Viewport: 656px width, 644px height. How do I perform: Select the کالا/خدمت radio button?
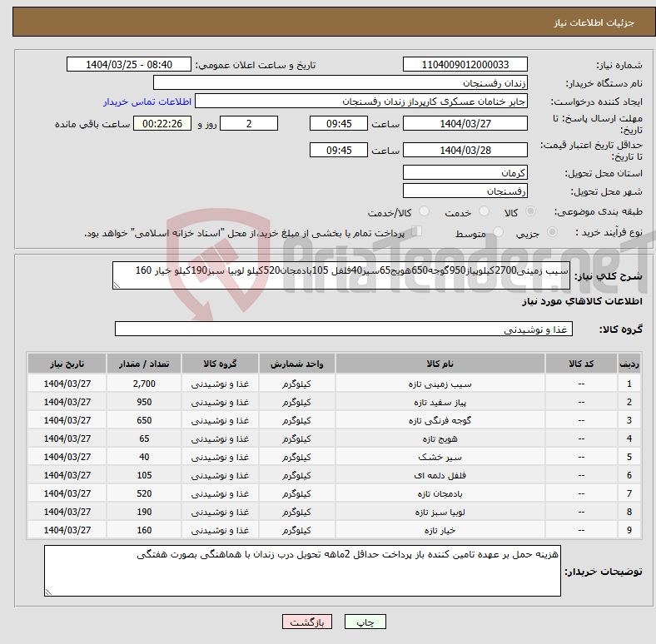point(425,211)
